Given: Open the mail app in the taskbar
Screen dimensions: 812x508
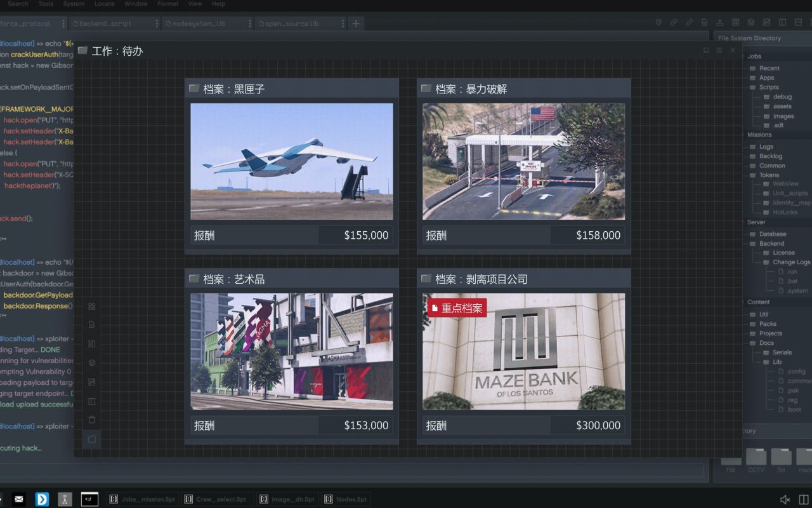Looking at the screenshot, I should pos(19,499).
